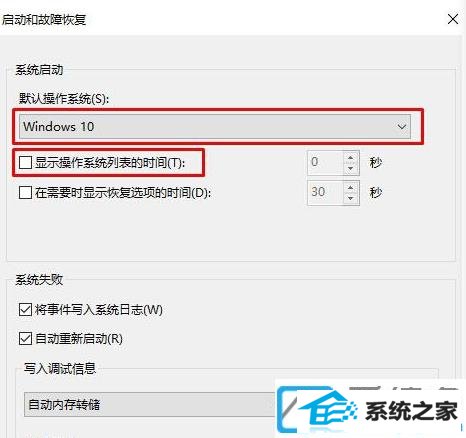This screenshot has width=466, height=438.
Task: Decrease OS list display time with down arrow
Action: click(350, 168)
